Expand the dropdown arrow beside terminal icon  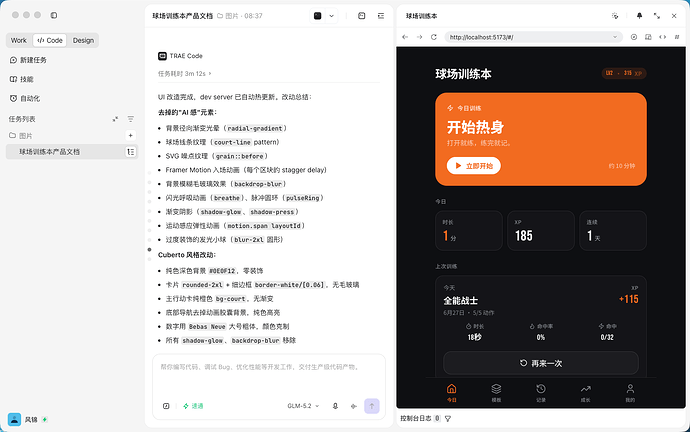click(x=331, y=16)
